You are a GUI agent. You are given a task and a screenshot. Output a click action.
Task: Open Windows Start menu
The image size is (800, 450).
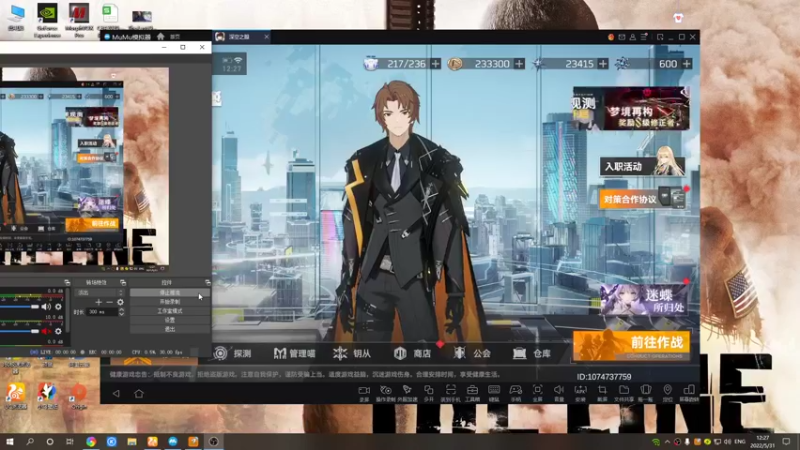pos(10,441)
